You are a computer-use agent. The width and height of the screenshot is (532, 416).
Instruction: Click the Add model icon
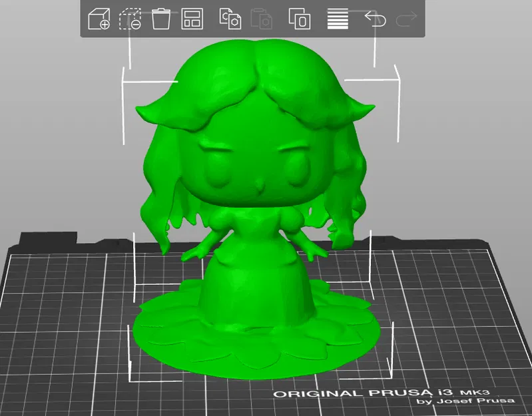pos(99,19)
